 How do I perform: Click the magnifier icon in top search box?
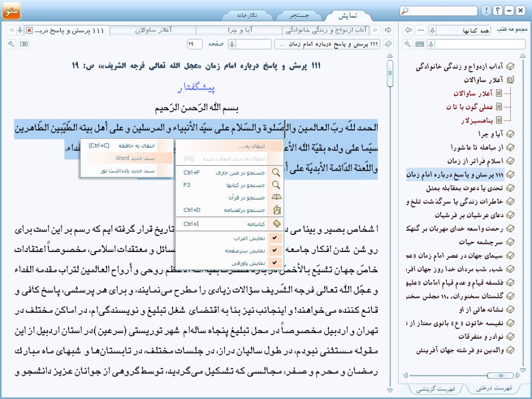(x=404, y=11)
